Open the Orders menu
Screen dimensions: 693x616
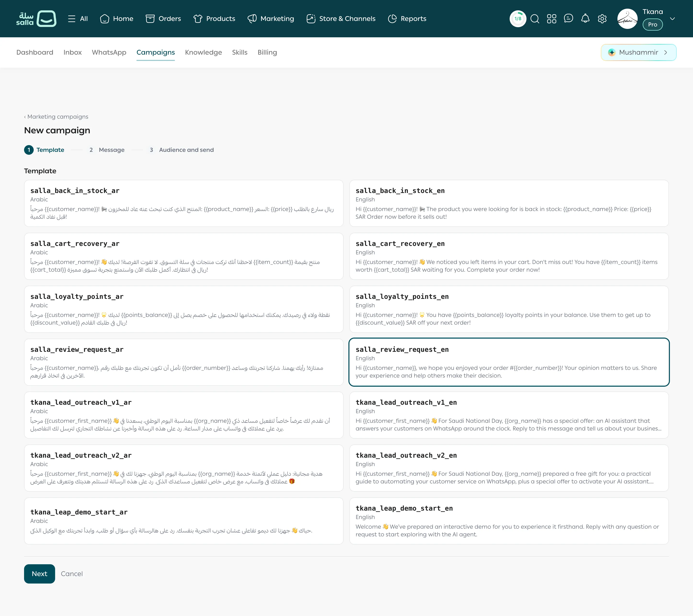[x=163, y=19]
